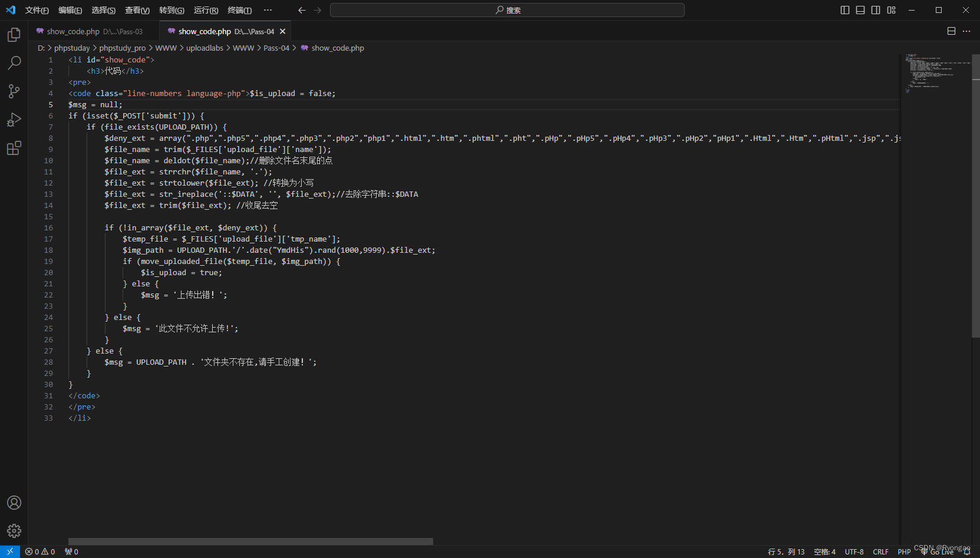The image size is (980, 558).
Task: Toggle the bottom panel layout icon
Action: pos(860,10)
